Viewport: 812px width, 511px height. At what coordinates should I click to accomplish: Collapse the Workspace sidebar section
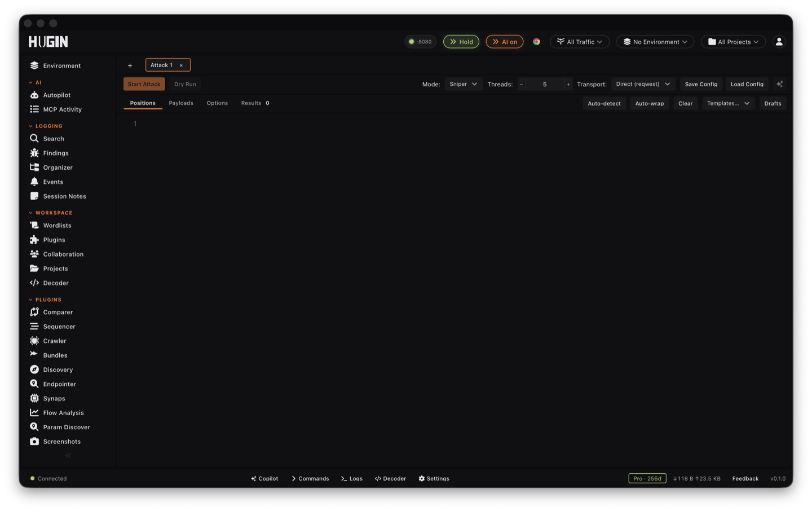pos(51,213)
